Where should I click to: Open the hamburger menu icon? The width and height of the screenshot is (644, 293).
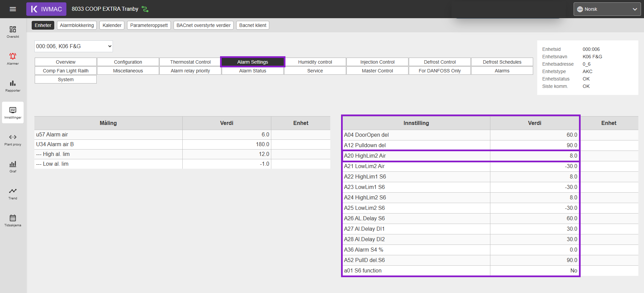pos(13,9)
